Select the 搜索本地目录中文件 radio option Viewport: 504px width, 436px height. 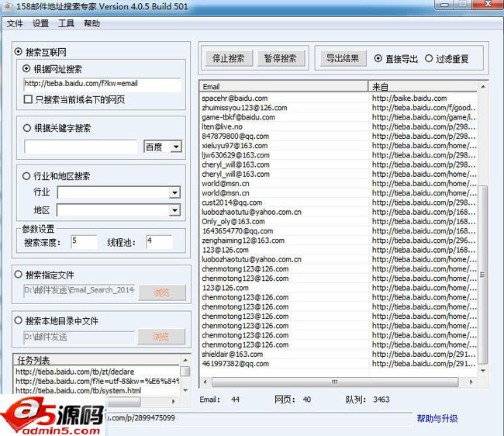(x=19, y=320)
